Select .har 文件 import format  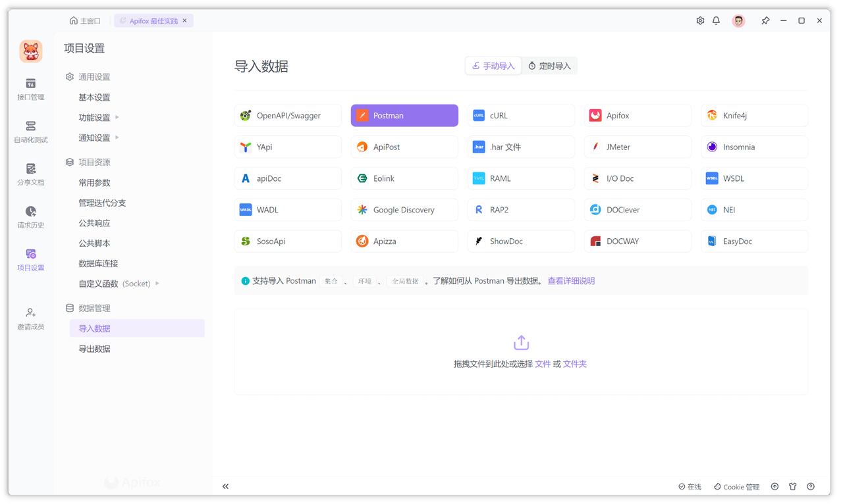click(x=521, y=147)
